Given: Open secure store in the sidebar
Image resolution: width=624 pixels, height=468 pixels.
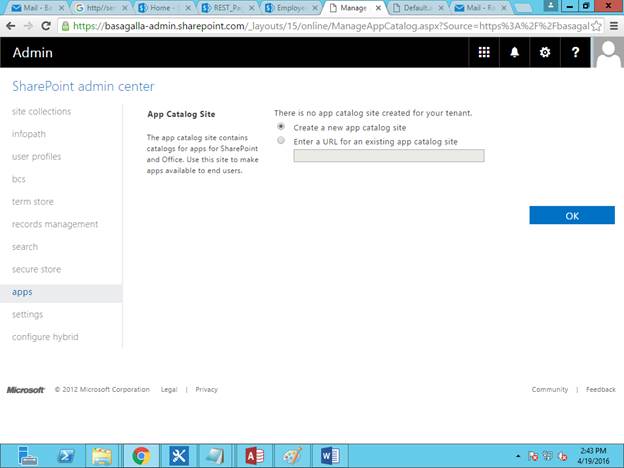Looking at the screenshot, I should click(x=36, y=269).
